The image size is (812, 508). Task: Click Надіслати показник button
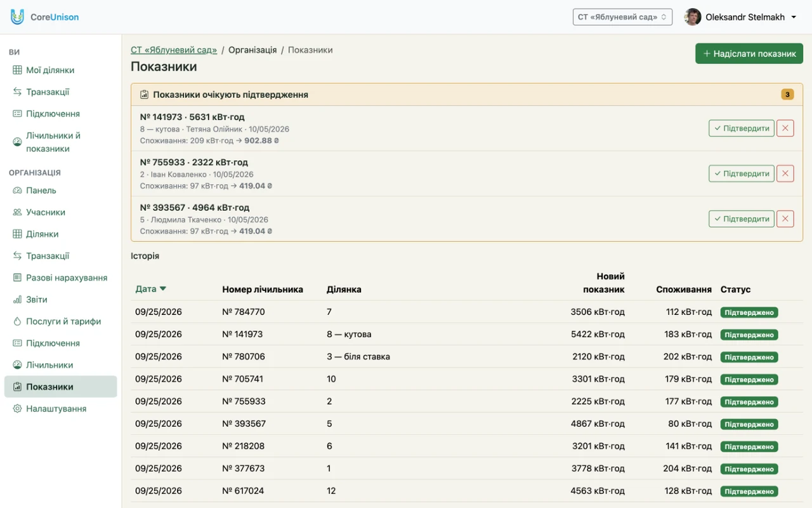pos(749,54)
